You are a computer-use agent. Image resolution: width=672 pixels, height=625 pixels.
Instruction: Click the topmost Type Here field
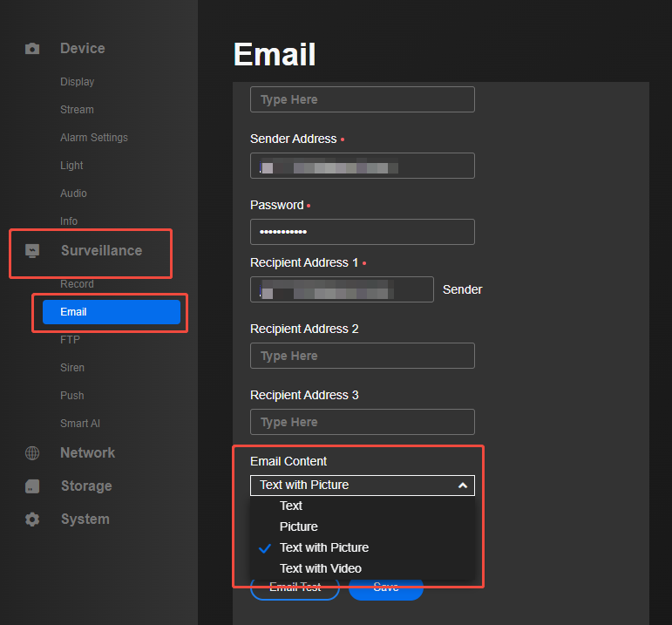[x=362, y=99]
